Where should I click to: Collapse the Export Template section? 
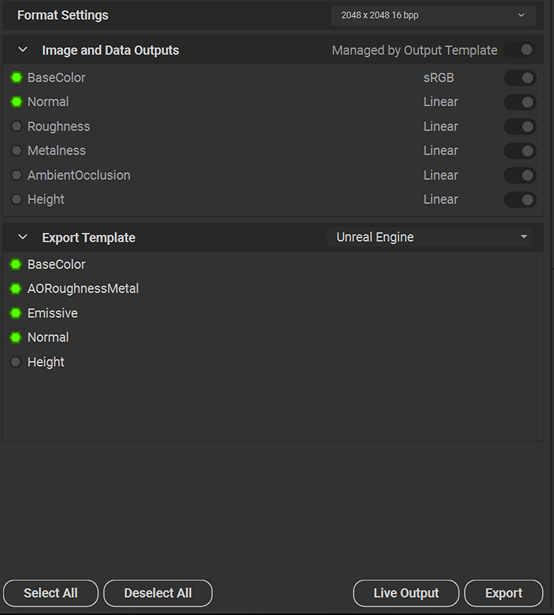coord(23,237)
